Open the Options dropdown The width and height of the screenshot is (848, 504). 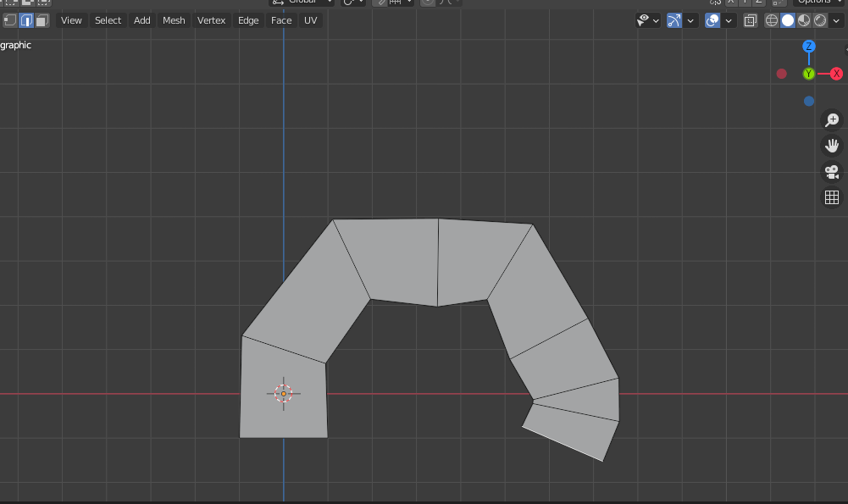point(818,2)
